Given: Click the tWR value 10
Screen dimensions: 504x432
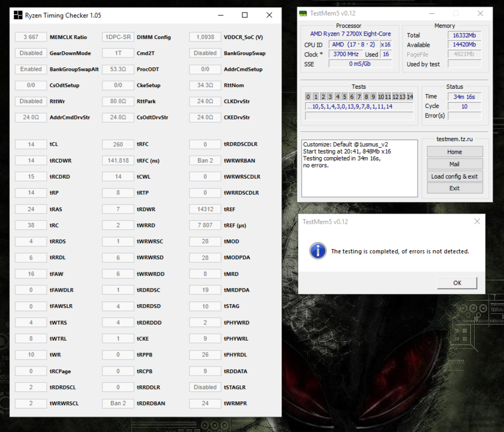Looking at the screenshot, I should pos(31,355).
